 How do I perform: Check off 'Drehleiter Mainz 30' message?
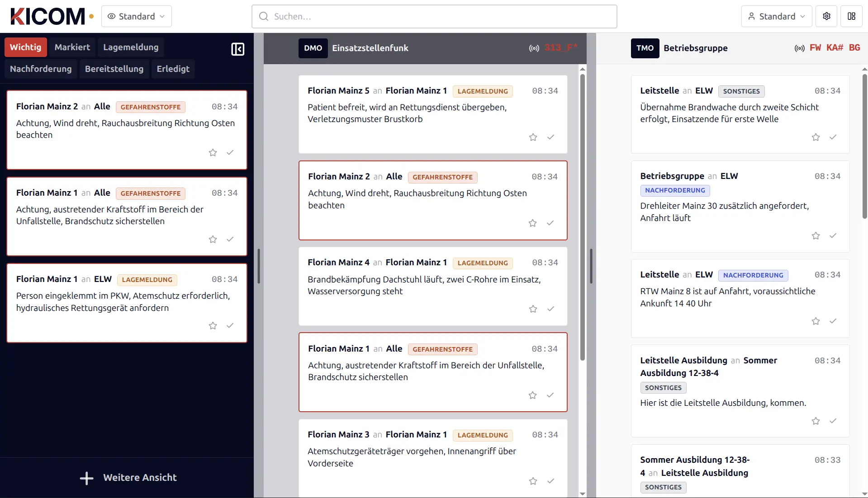(x=833, y=235)
